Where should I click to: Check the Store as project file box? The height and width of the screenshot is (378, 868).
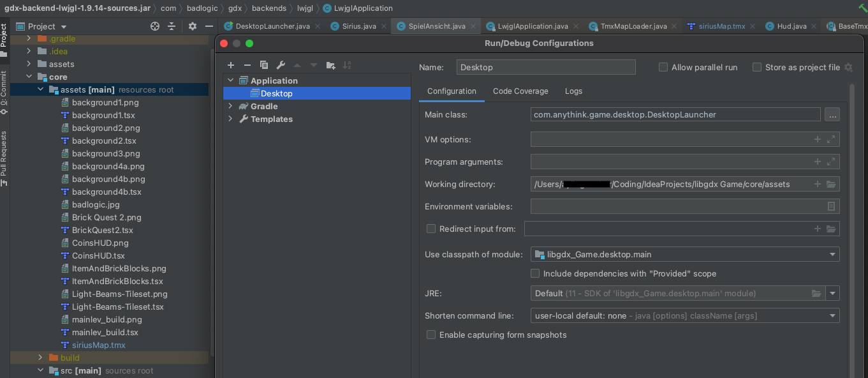757,67
